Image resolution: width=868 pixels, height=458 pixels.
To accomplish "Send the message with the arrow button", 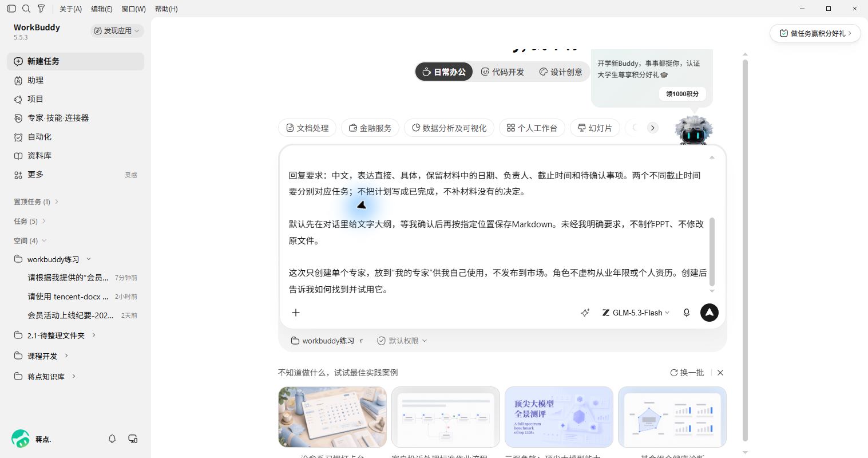I will click(x=710, y=313).
